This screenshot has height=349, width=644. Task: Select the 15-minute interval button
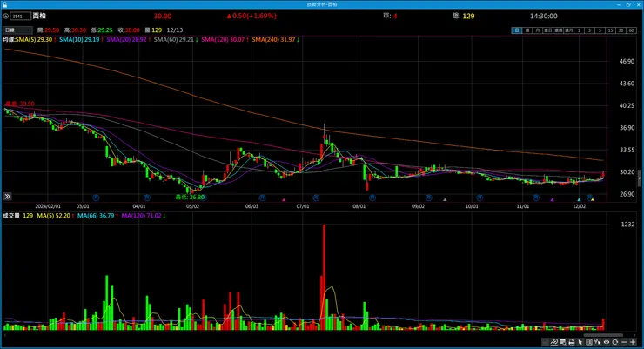coord(611,30)
